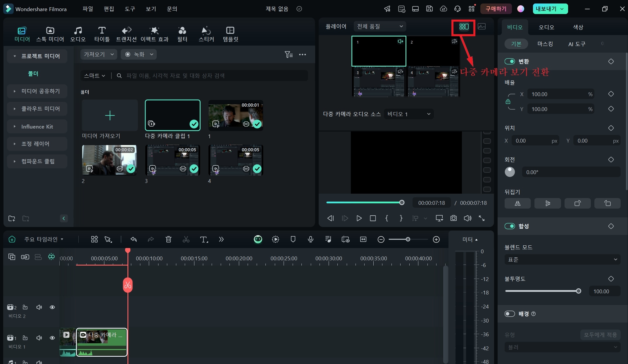Open the 필터 panel
Viewport: 628px width, 364px height.
[x=182, y=34]
